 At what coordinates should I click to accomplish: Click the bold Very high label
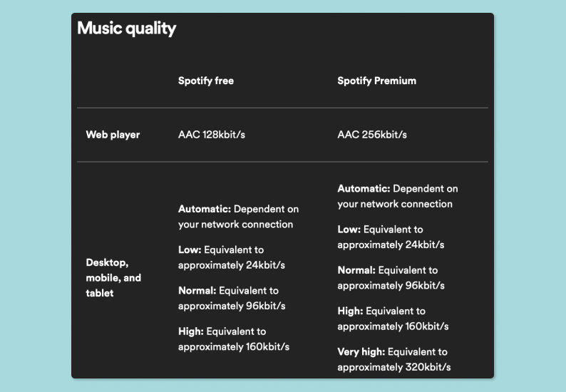[362, 351]
